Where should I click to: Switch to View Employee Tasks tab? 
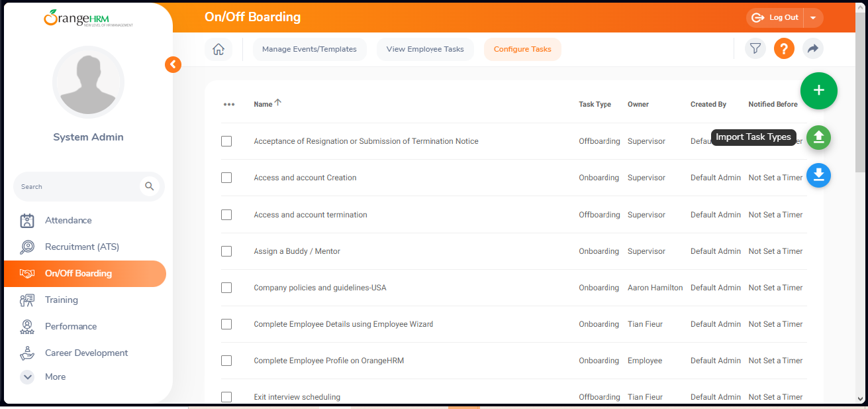(x=425, y=49)
